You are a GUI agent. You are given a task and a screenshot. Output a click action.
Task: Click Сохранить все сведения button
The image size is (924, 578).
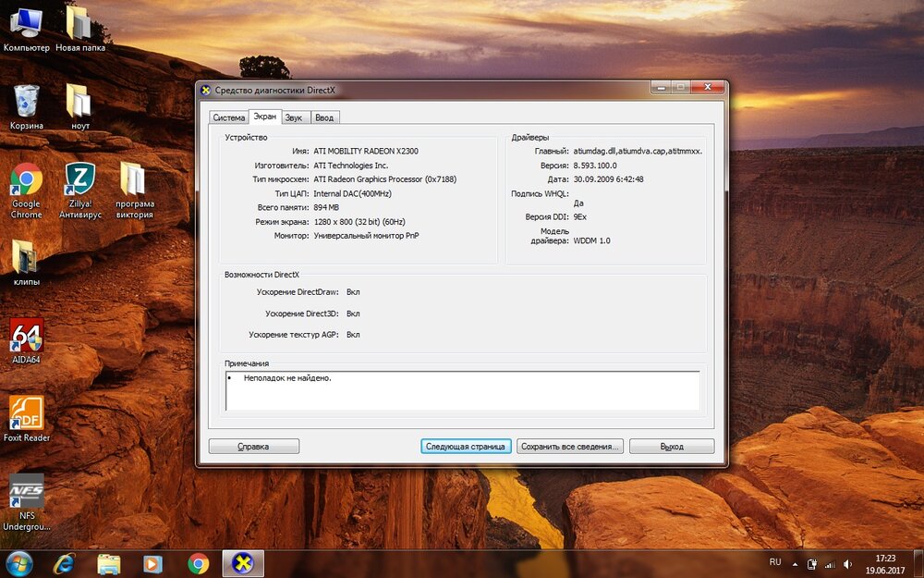(x=570, y=446)
